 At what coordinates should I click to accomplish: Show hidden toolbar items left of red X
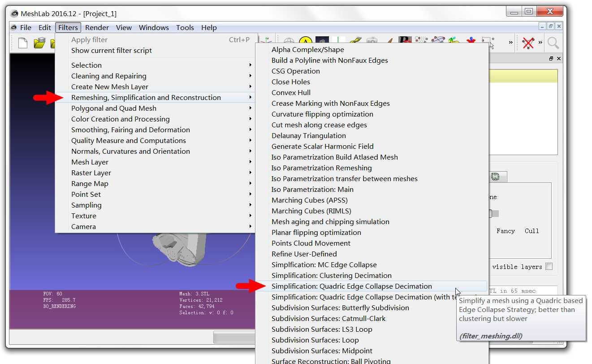click(510, 43)
